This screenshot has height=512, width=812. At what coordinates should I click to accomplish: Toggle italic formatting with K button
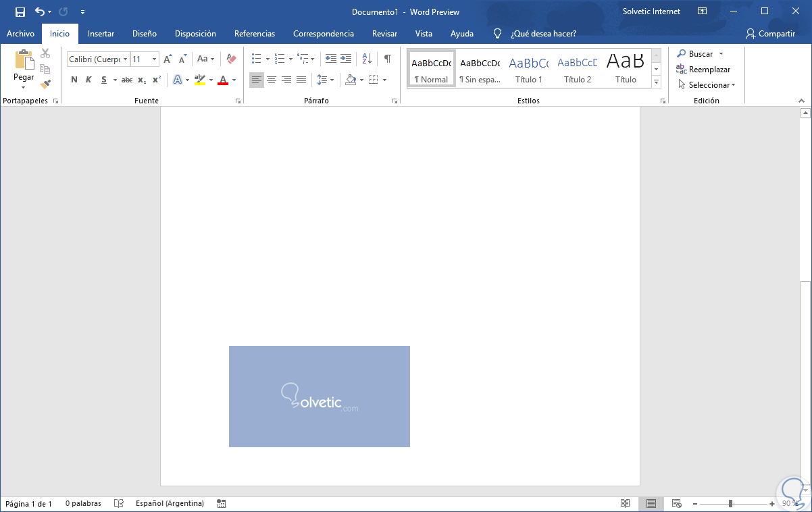pos(88,80)
